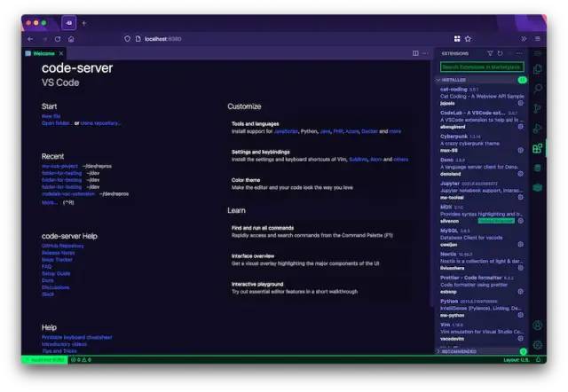This screenshot has height=392, width=568.
Task: Open the GitHub Repository help link
Action: tap(63, 246)
